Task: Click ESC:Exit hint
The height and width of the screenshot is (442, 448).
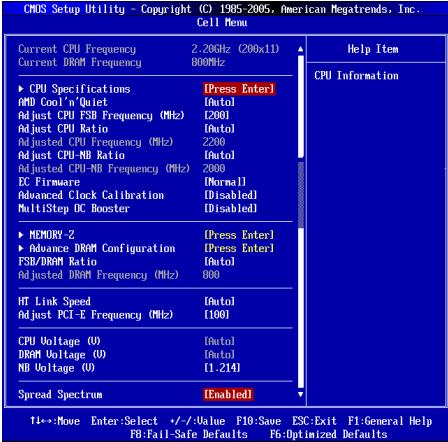Action: pyautogui.click(x=314, y=421)
